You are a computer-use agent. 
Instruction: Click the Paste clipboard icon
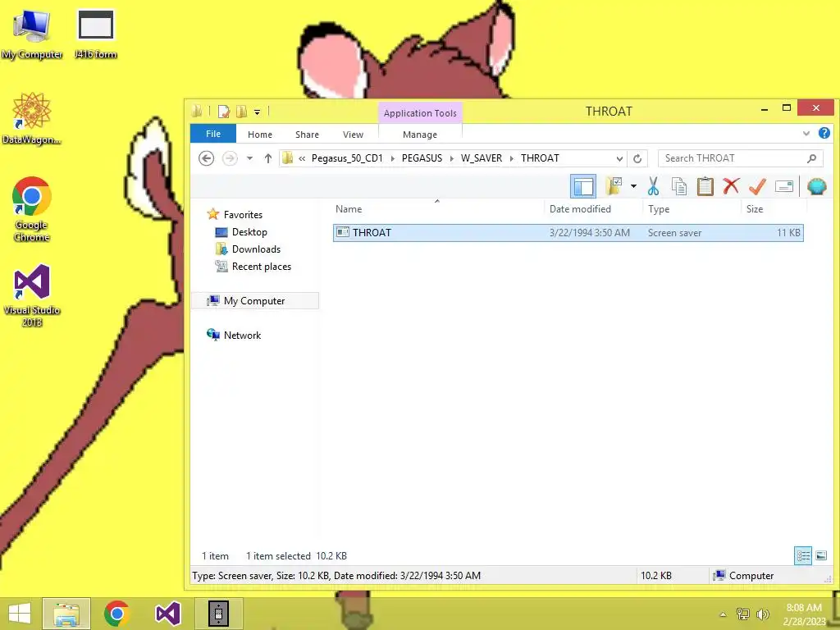705,186
